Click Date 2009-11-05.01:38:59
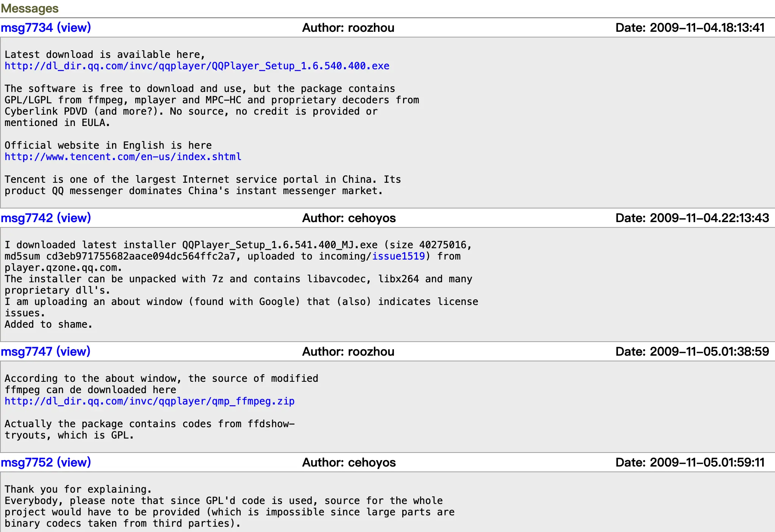The height and width of the screenshot is (532, 775). (692, 352)
